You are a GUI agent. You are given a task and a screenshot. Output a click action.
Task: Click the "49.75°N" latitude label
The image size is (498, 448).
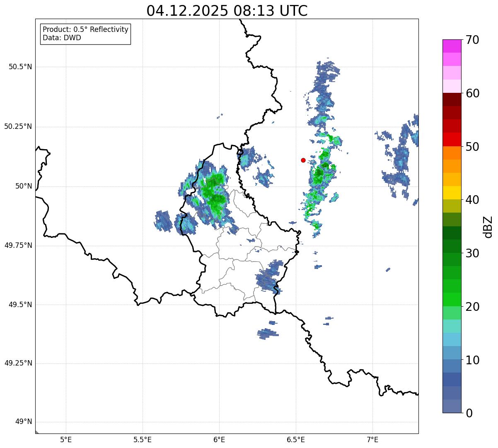tap(18, 245)
